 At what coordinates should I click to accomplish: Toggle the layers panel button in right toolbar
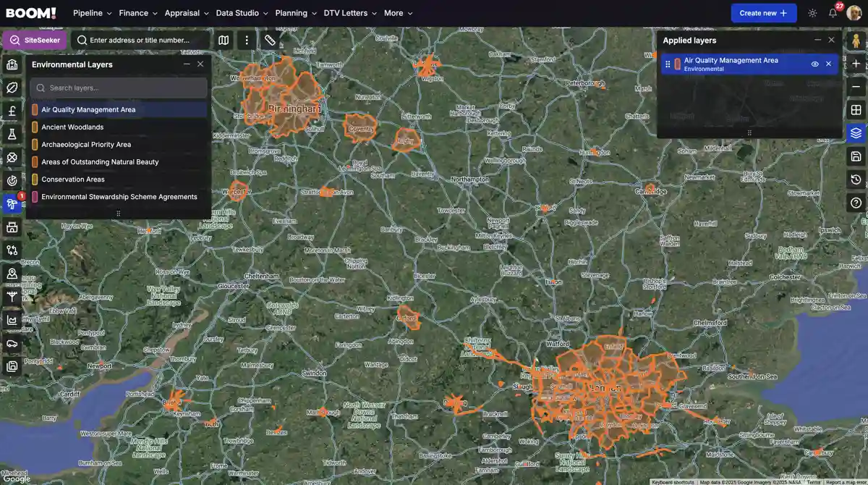coord(856,133)
